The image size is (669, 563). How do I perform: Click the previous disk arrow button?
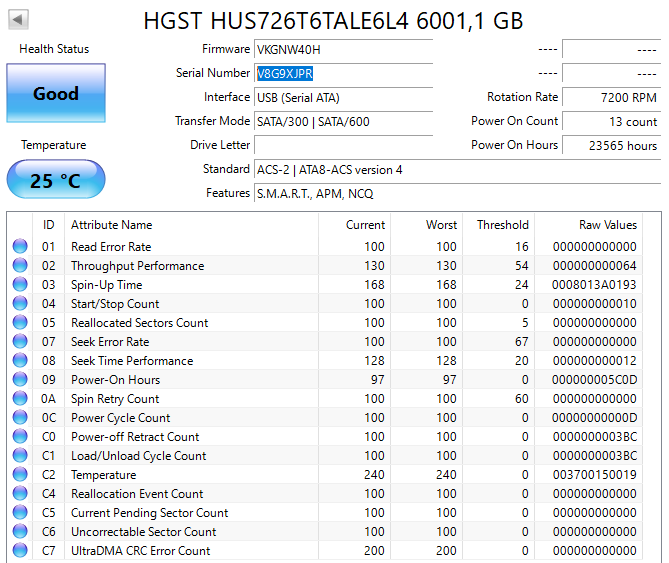[x=19, y=20]
